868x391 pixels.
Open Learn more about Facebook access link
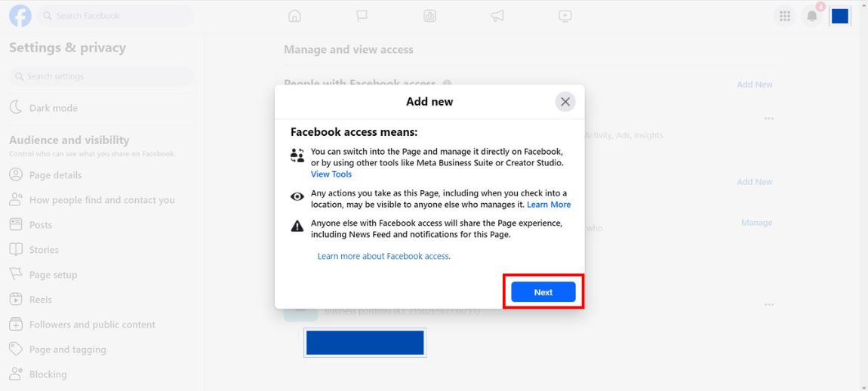coord(383,257)
